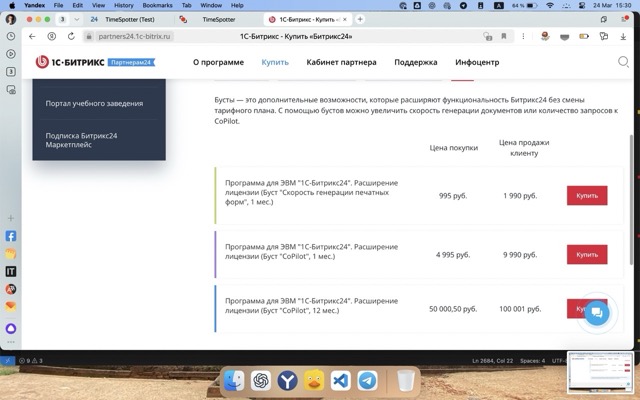Buy the 995 руб. print forms boost

[586, 196]
